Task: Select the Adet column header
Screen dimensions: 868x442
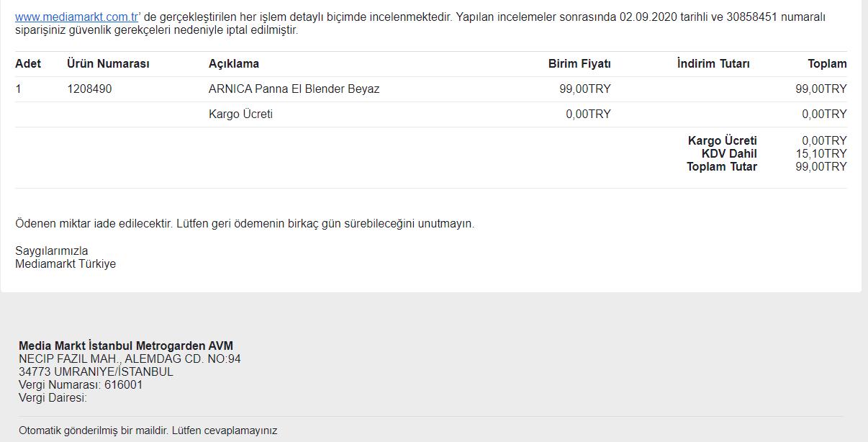Action: tap(28, 64)
